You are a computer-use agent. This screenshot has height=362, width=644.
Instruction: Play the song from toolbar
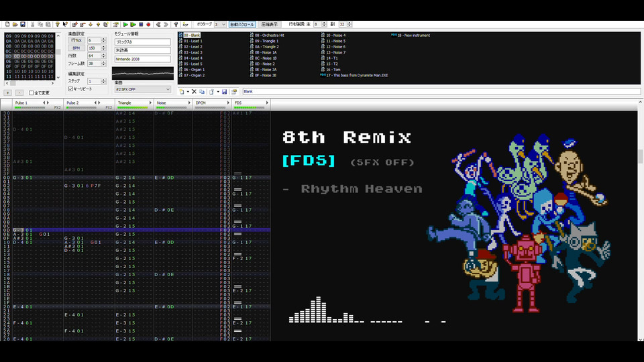pyautogui.click(x=125, y=25)
